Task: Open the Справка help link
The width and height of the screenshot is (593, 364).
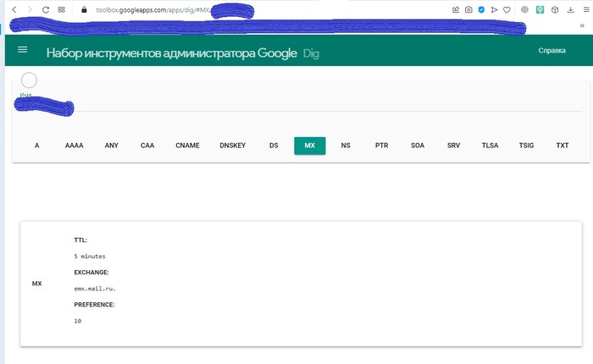Action: [x=551, y=50]
